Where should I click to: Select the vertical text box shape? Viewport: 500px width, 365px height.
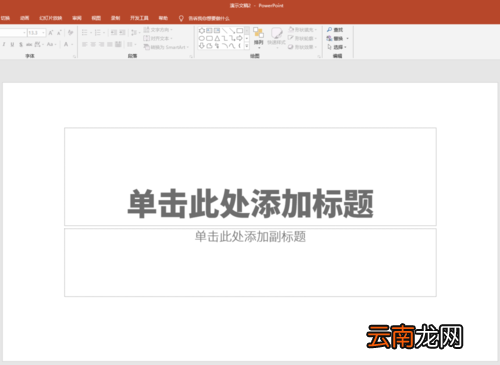click(x=217, y=31)
